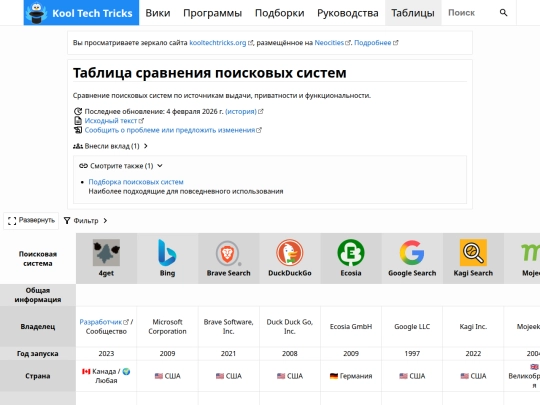Expand the Фильтр options
The width and height of the screenshot is (540, 405).
[x=86, y=220]
